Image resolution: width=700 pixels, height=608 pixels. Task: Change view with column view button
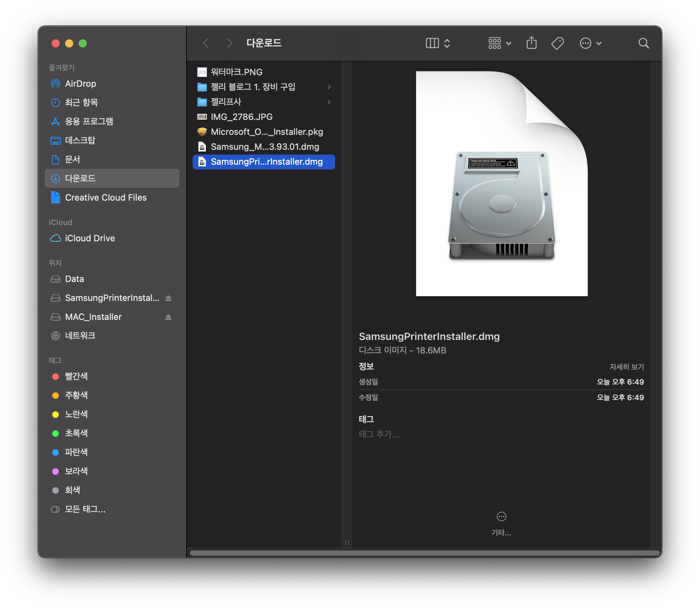point(437,43)
